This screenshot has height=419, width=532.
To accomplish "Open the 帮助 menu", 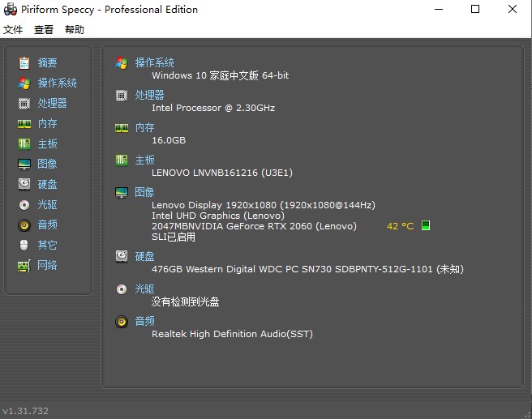I will (x=74, y=30).
